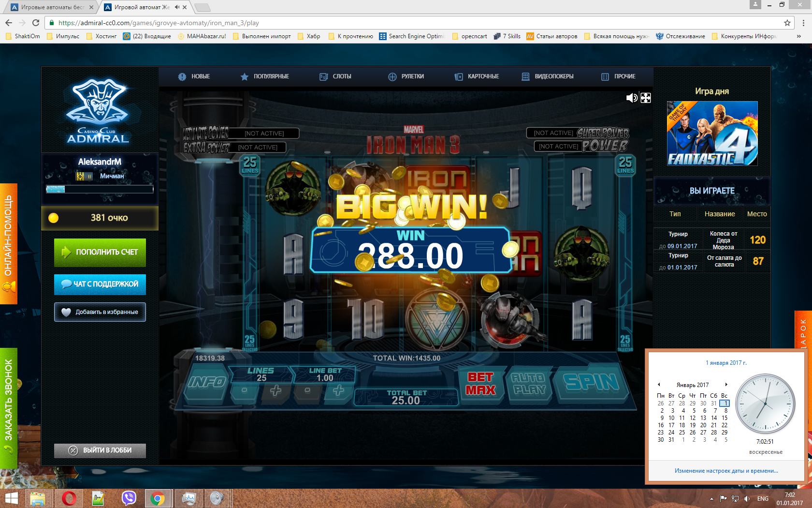The image size is (812, 508).
Task: Open the Заказать звонок side tab
Action: (9, 408)
